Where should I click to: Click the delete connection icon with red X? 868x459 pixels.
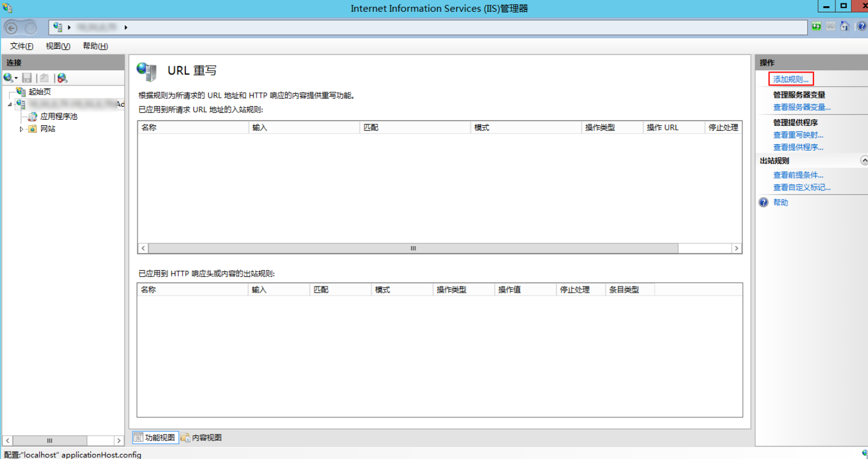click(x=62, y=78)
